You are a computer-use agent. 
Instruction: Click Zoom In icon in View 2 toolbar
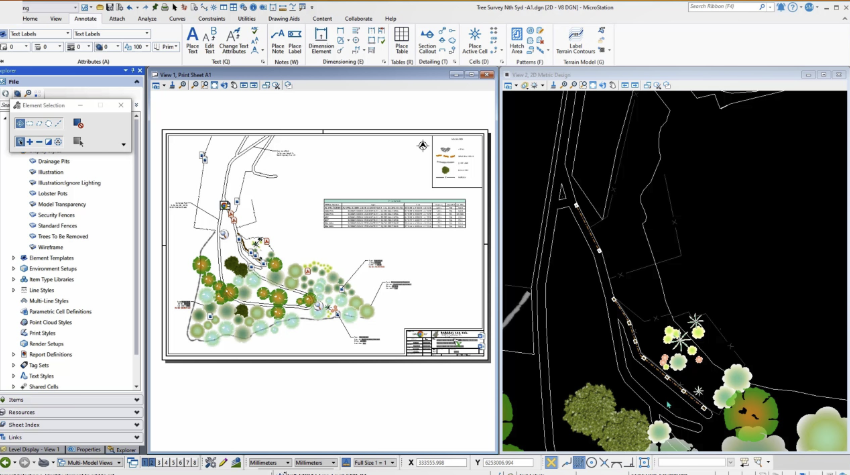(x=564, y=85)
